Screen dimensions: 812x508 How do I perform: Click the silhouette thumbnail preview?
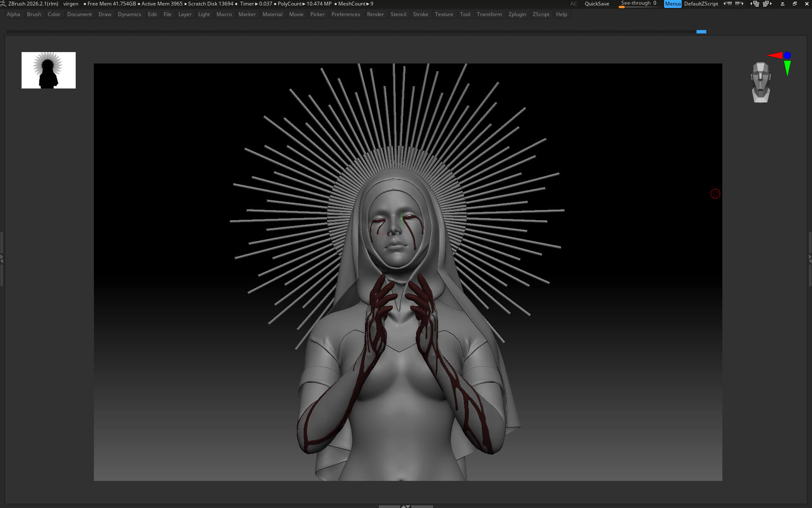[49, 70]
